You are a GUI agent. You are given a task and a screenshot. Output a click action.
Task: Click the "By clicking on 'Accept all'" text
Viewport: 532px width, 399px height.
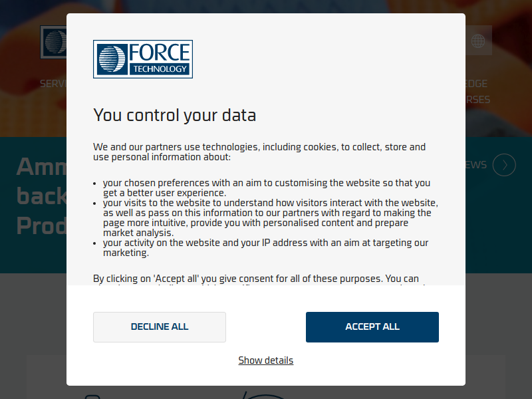point(256,279)
